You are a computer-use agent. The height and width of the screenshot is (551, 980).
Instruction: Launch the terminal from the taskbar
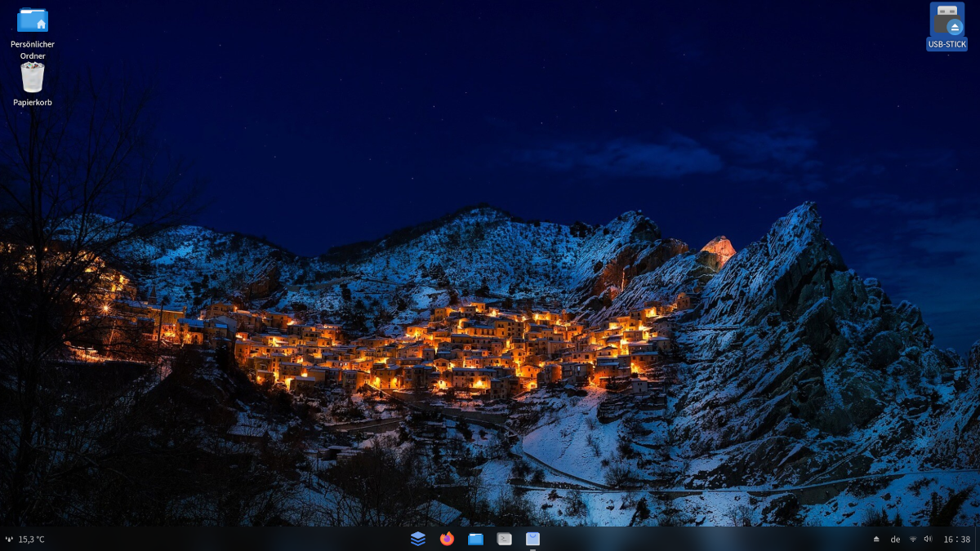505,539
